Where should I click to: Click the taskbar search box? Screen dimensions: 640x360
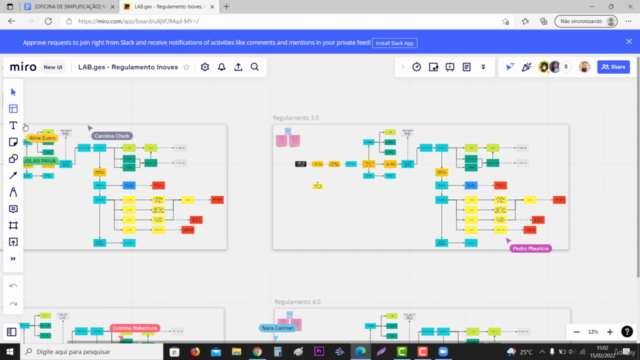pos(91,352)
